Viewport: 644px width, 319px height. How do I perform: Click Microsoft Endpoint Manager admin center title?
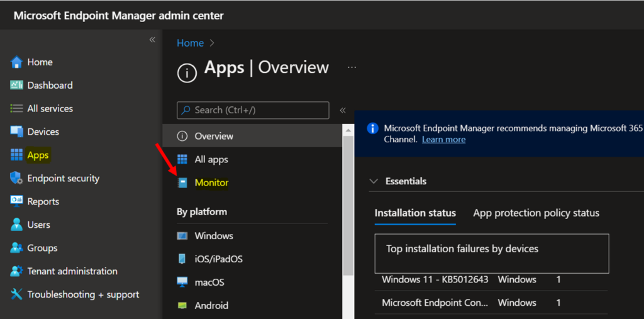coord(119,16)
